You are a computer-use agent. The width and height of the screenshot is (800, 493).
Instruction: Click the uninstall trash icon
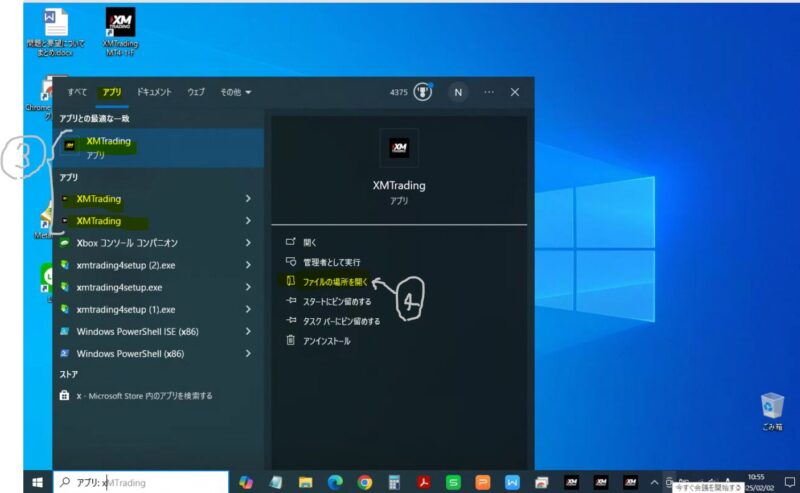click(290, 340)
